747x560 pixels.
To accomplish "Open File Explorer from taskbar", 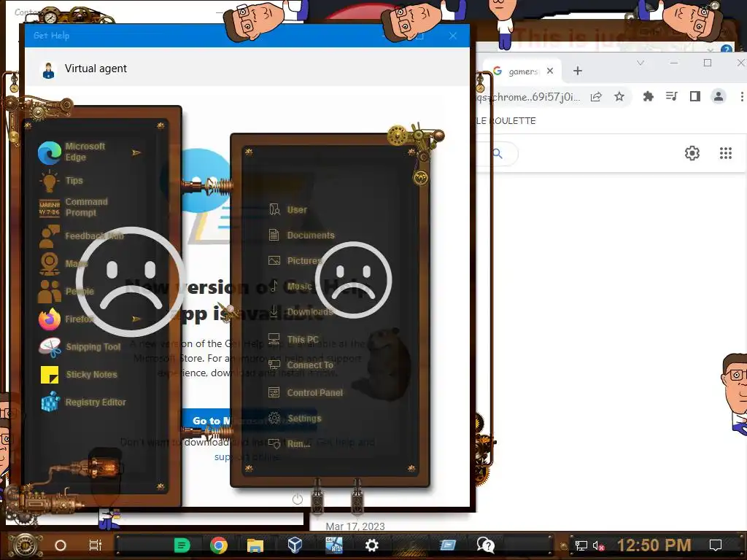I will click(255, 545).
